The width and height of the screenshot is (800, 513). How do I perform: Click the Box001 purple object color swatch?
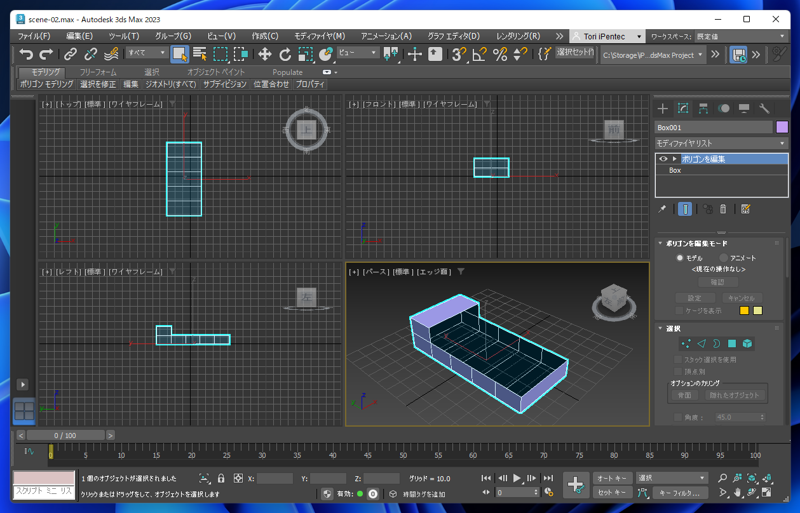[782, 127]
